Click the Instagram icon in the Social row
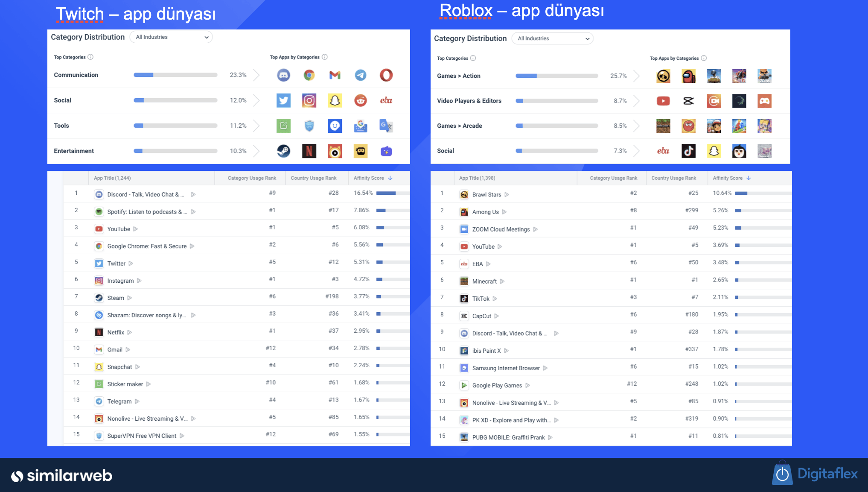 pyautogui.click(x=309, y=100)
